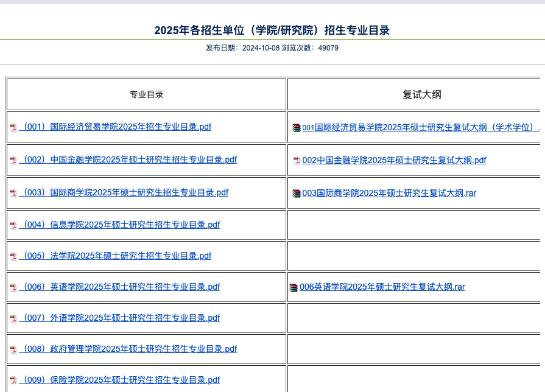Viewport: 545px width, 392px height.
Task: Click PDF icon beside 002中国金融学院 复试大纲
Action: pos(297,160)
